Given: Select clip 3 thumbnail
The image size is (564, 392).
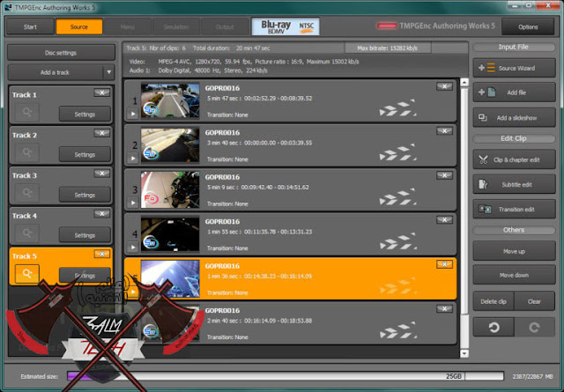Looking at the screenshot, I should [170, 189].
